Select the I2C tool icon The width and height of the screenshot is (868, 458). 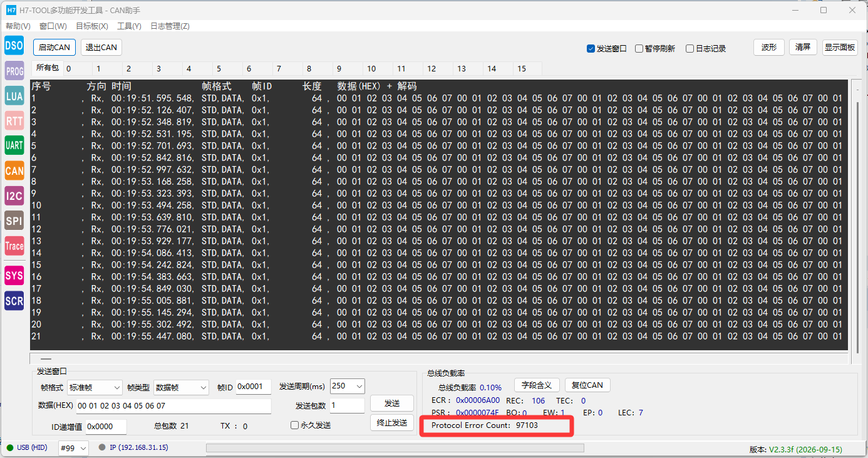(14, 196)
